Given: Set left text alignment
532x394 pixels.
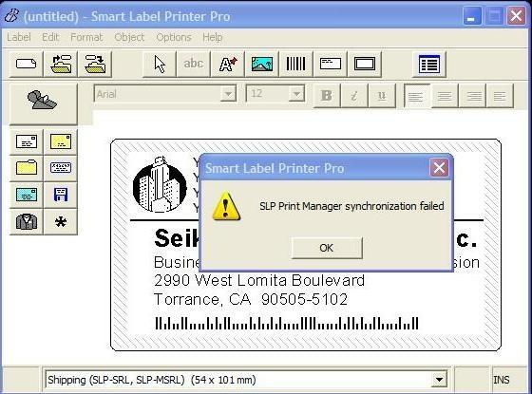Looking at the screenshot, I should [417, 96].
